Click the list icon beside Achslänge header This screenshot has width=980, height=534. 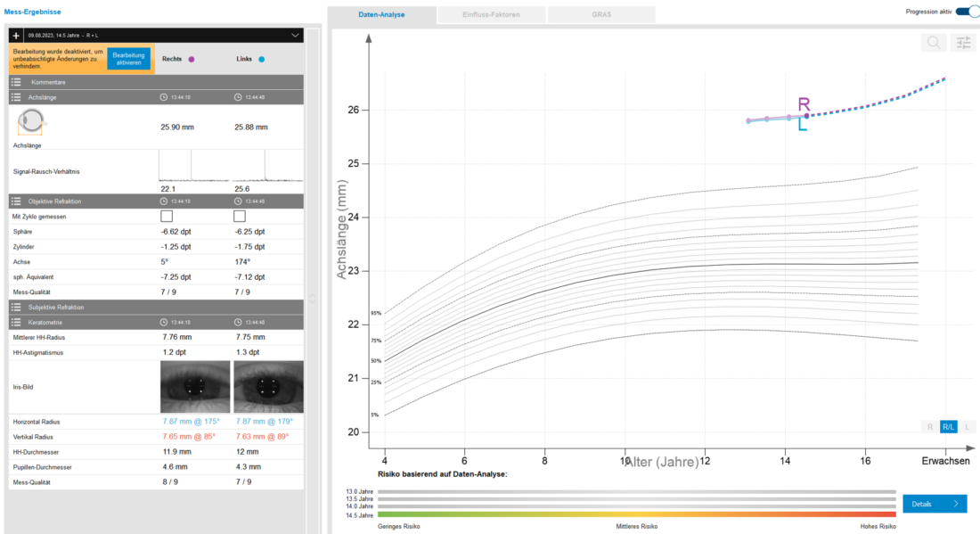[16, 96]
